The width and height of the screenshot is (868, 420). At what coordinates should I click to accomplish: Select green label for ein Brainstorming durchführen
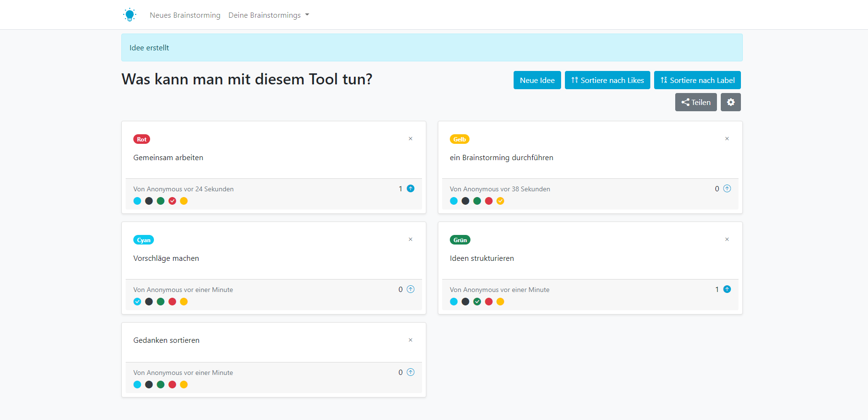tap(477, 201)
